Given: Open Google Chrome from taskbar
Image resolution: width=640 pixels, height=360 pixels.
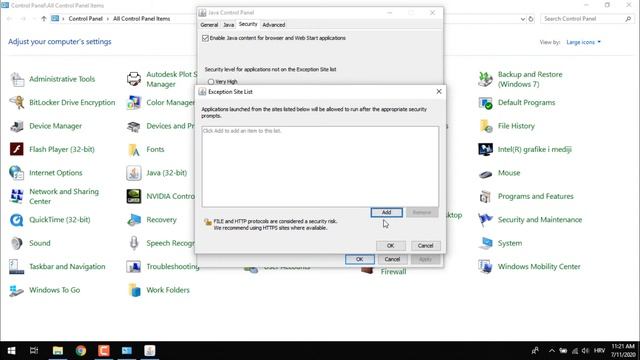Looking at the screenshot, I should point(81,351).
